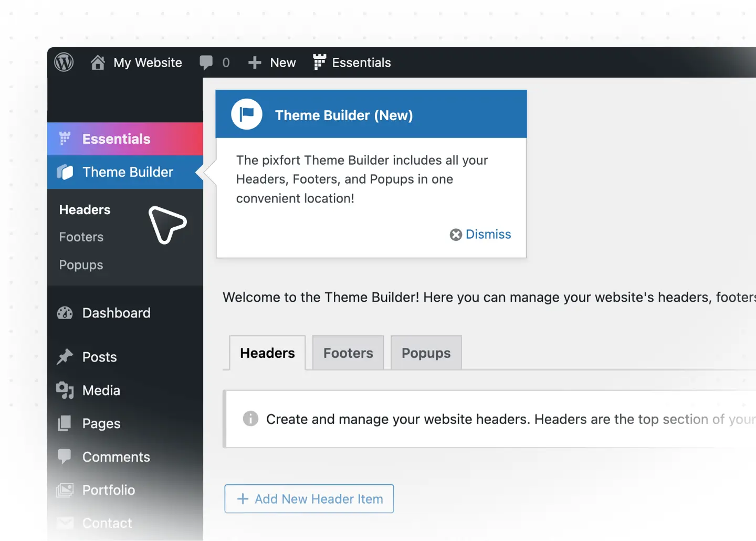Image resolution: width=756 pixels, height=541 pixels.
Task: Switch to the Footers tab
Action: click(x=348, y=353)
